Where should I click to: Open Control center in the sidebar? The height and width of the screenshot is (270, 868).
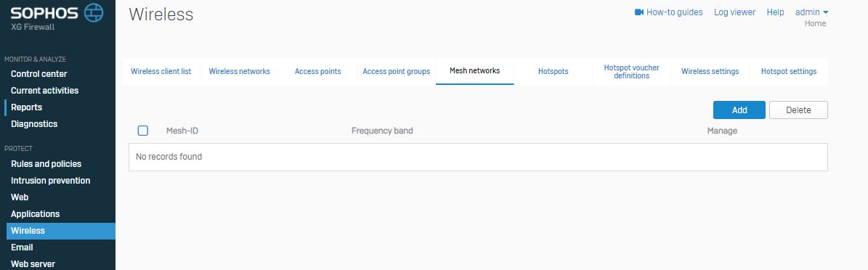coord(38,74)
